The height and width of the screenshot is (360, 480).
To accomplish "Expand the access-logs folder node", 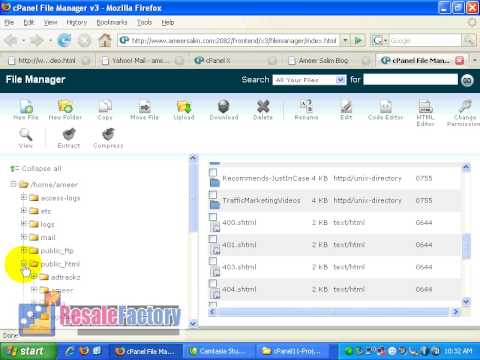I will [24, 197].
